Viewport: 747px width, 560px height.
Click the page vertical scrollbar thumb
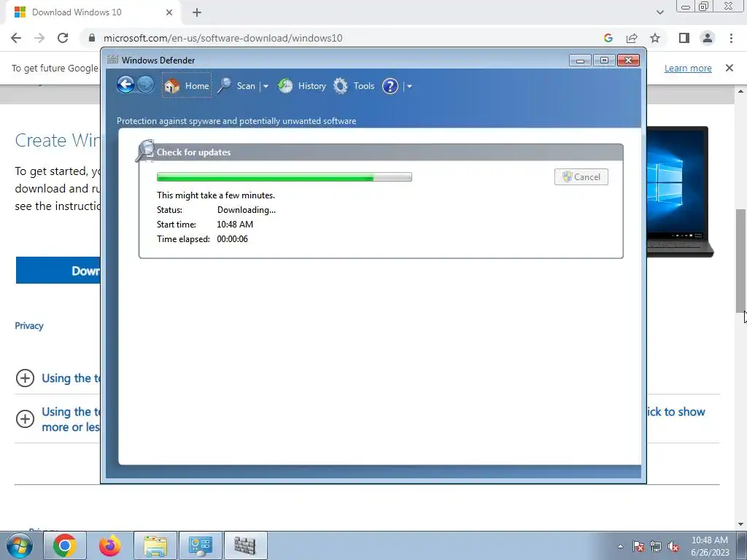click(741, 260)
